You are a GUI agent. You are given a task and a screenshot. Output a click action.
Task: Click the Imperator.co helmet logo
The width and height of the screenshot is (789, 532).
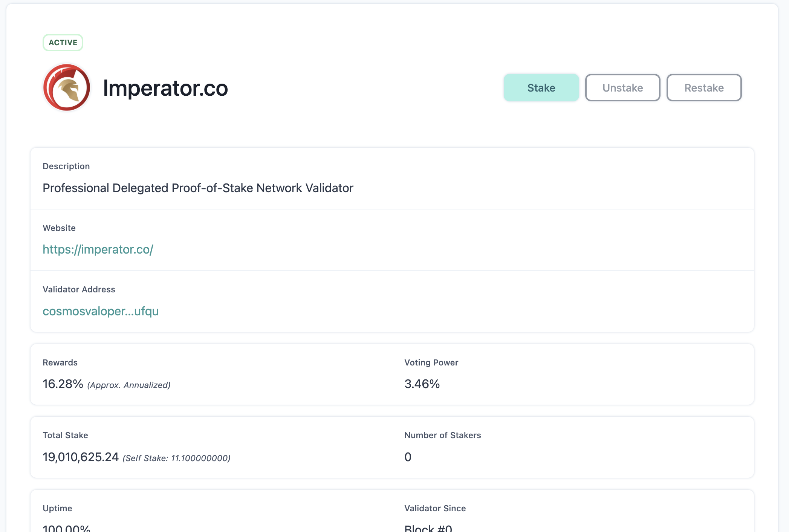point(67,88)
